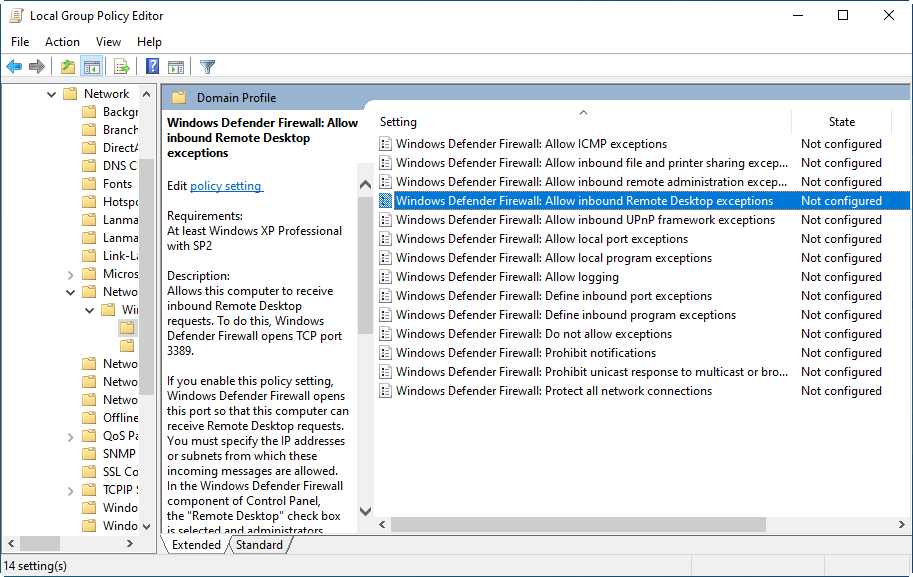
Task: Click the 'policy setting' edit link
Action: click(226, 186)
